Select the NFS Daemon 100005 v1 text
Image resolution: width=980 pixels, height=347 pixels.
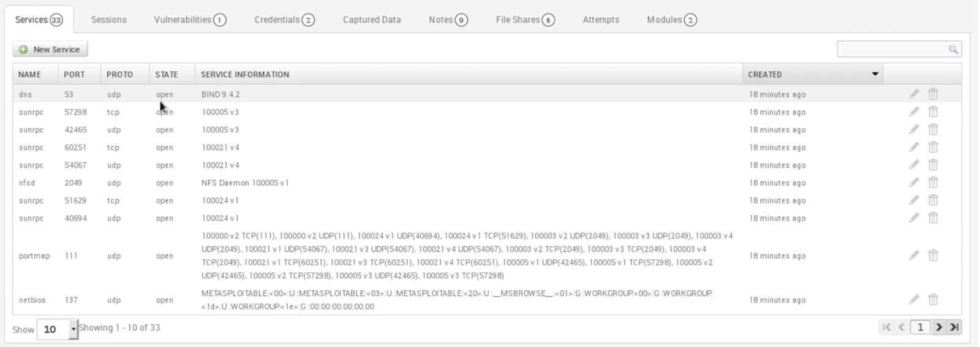(x=245, y=183)
